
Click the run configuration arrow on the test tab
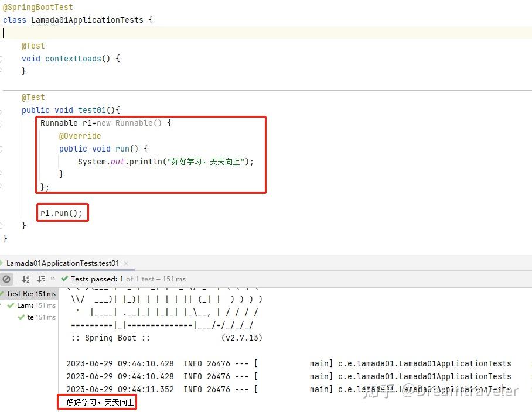(x=4, y=263)
